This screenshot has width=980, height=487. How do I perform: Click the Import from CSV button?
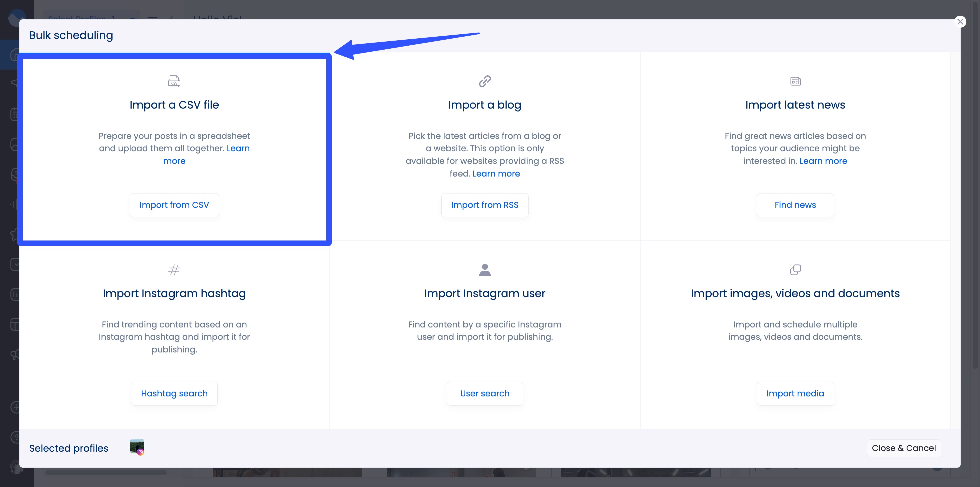point(174,205)
